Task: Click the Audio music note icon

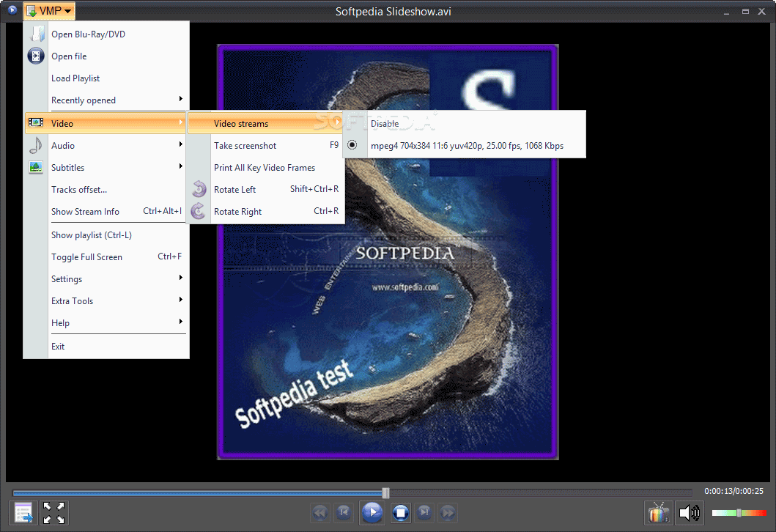Action: coord(36,146)
